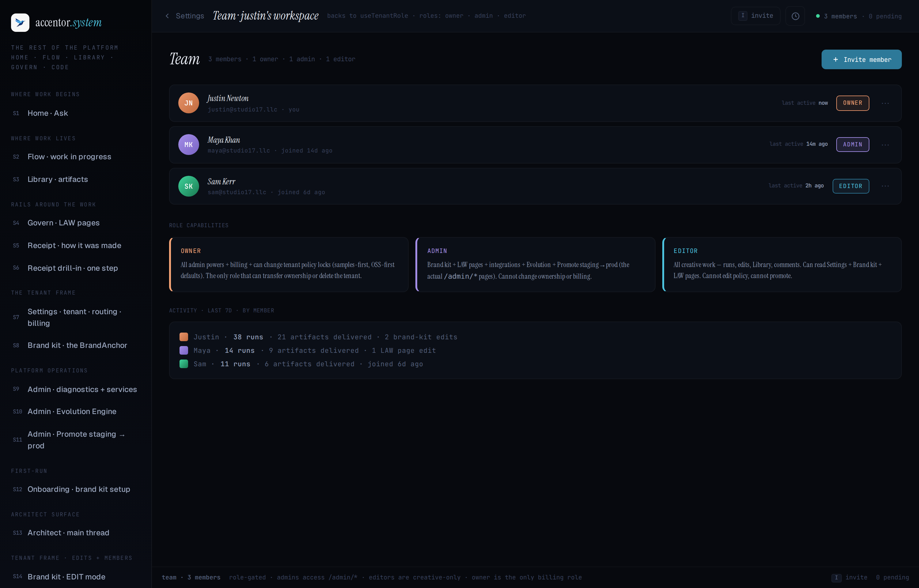Click the top bar invite shortcut button
Screen dimensions: 919x588
pyautogui.click(x=755, y=16)
